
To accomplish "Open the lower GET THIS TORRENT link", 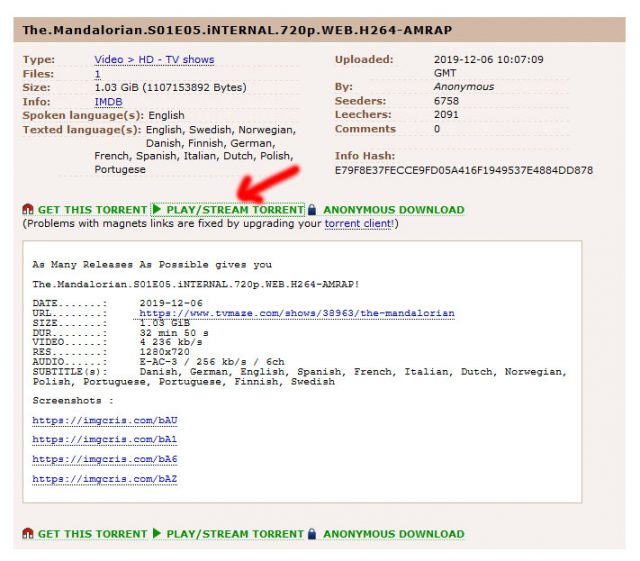I will tap(92, 534).
